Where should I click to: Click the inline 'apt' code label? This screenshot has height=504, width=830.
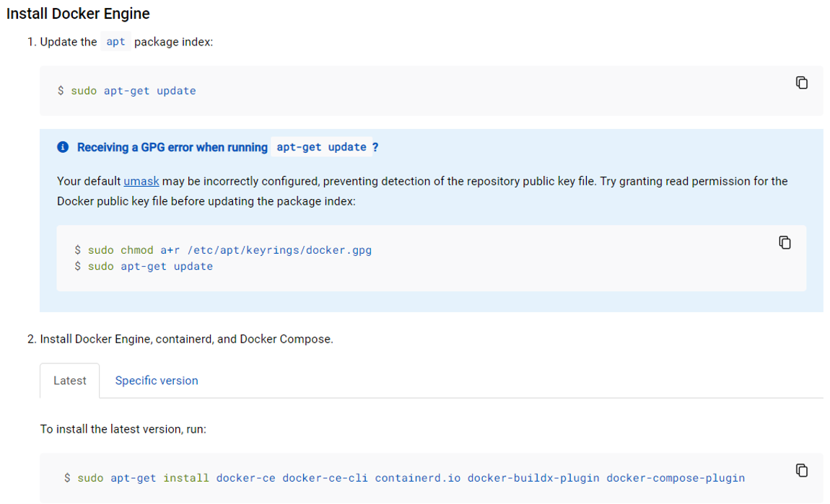coord(115,42)
